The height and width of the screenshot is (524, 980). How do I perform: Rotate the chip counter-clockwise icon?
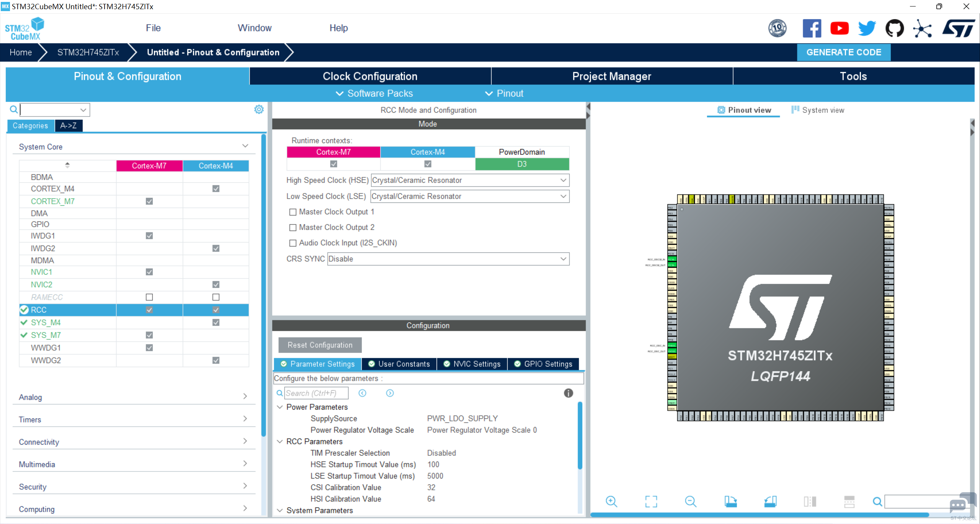(770, 501)
